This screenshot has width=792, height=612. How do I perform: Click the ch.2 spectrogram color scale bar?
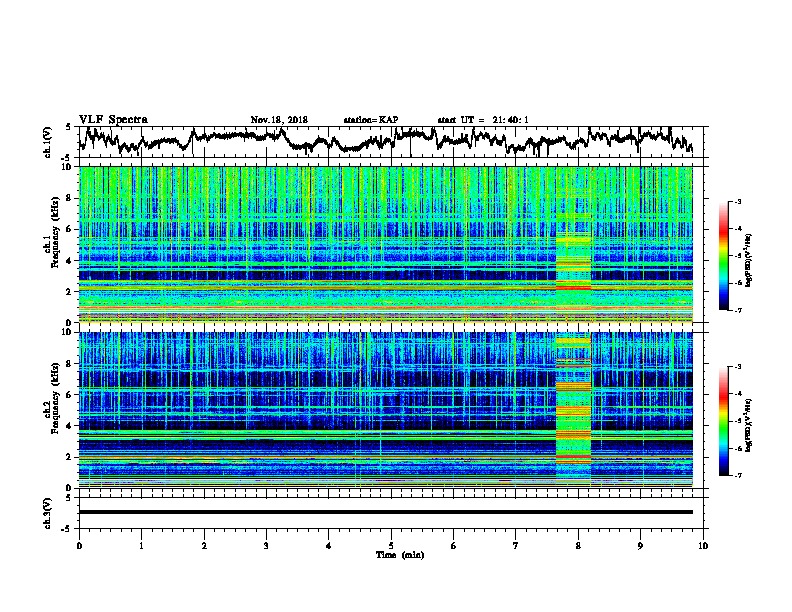pos(723,421)
